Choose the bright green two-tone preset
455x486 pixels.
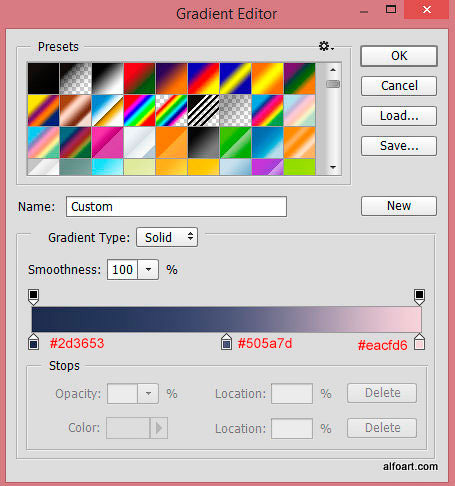[235, 142]
